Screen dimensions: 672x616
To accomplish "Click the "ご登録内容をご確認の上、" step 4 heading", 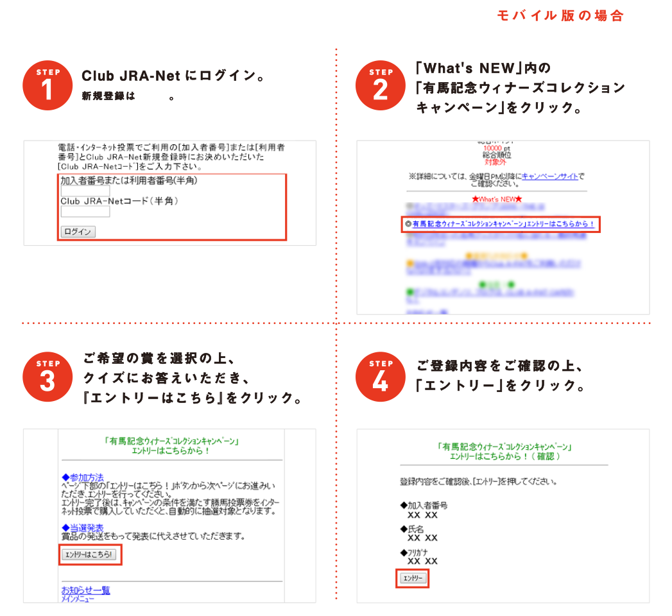I will pyautogui.click(x=500, y=366).
